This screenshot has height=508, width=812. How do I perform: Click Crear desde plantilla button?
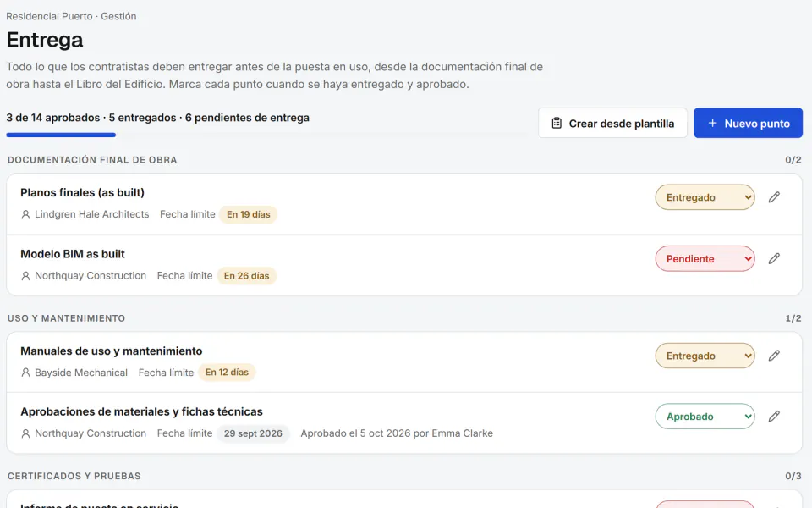point(612,123)
